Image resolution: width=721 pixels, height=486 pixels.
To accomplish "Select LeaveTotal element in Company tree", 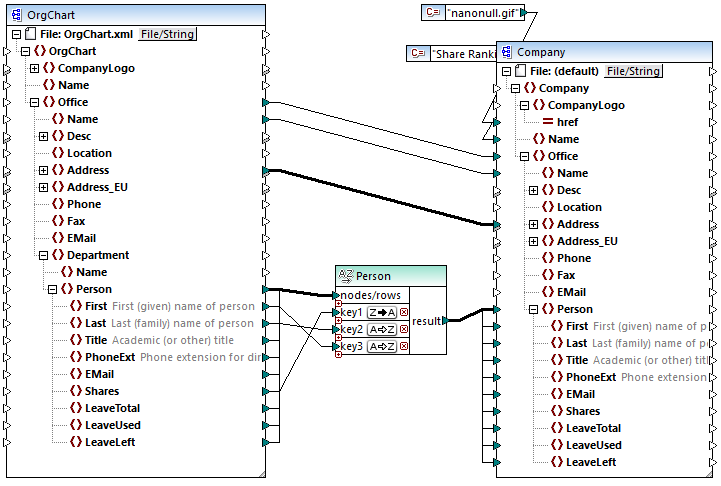I will pos(593,428).
